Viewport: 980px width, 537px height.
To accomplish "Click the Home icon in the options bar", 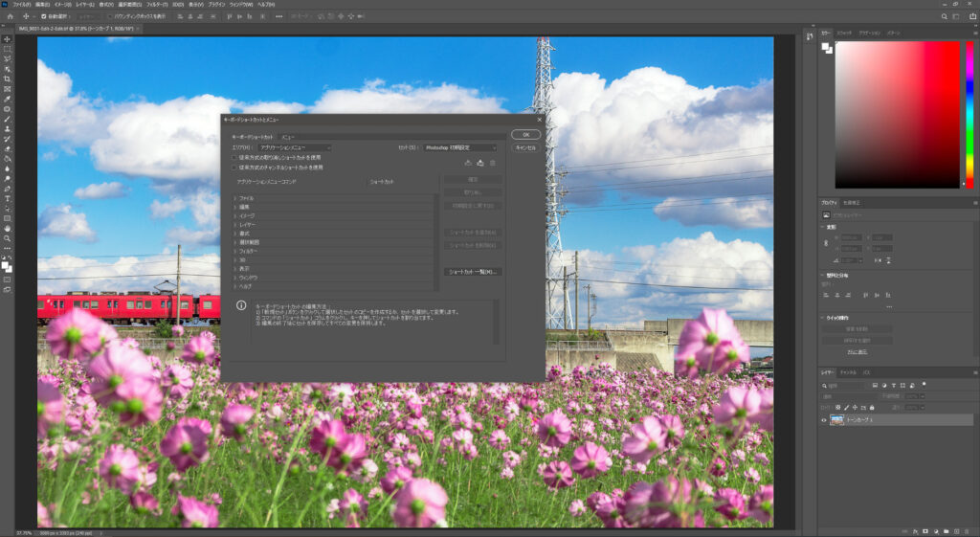I will tap(10, 16).
